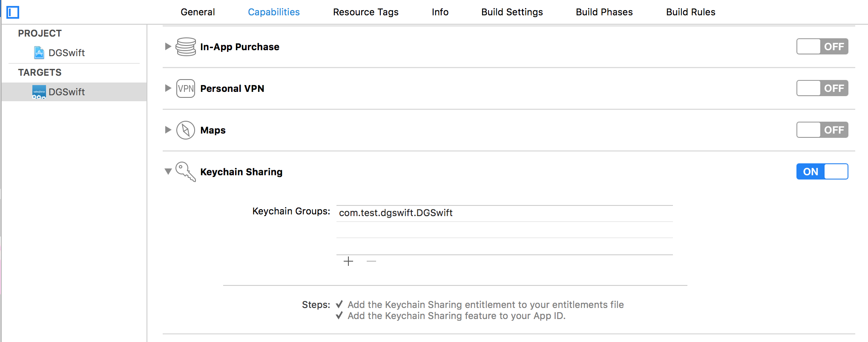Image resolution: width=868 pixels, height=342 pixels.
Task: Turn on Personal VPN switch
Action: (822, 88)
